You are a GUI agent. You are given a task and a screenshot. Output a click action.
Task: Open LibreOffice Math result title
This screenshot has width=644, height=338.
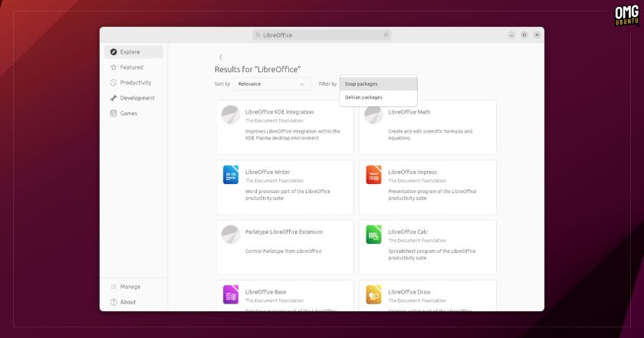coord(409,112)
